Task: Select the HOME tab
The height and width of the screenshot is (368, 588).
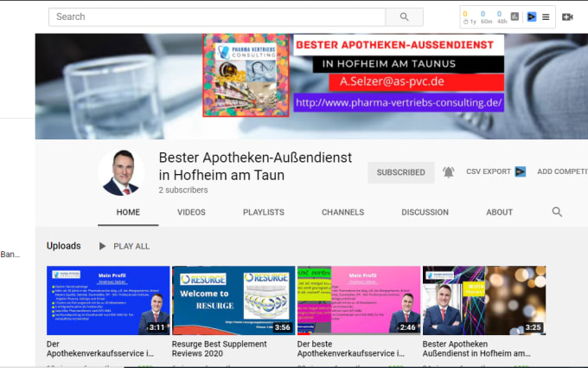Action: tap(128, 212)
